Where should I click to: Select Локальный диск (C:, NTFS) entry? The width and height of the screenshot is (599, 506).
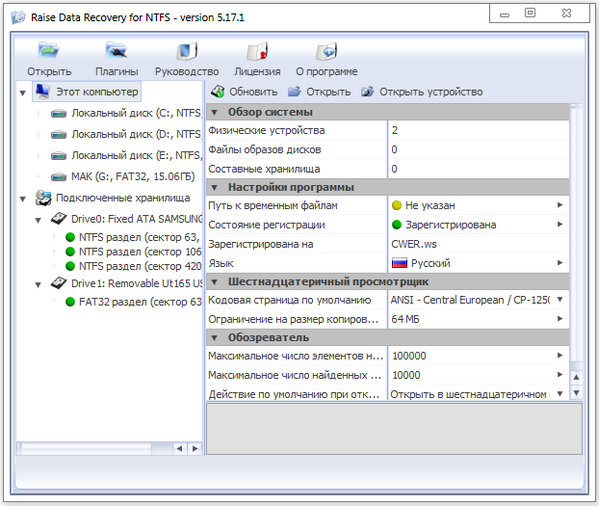(136, 113)
